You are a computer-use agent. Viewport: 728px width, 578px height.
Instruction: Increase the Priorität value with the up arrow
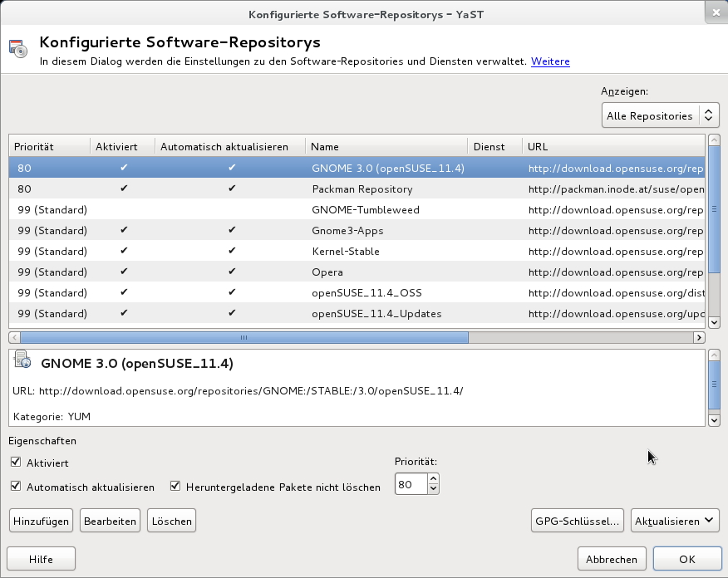tap(433, 478)
